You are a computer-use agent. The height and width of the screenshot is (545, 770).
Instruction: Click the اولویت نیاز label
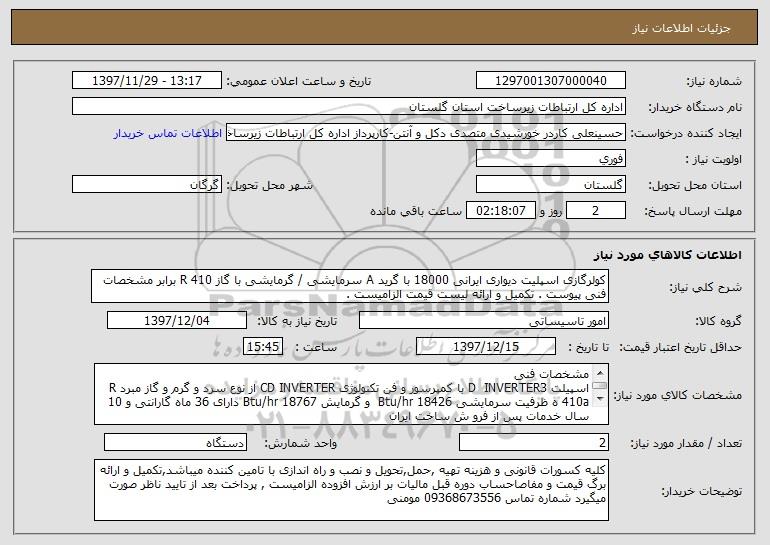coord(714,160)
